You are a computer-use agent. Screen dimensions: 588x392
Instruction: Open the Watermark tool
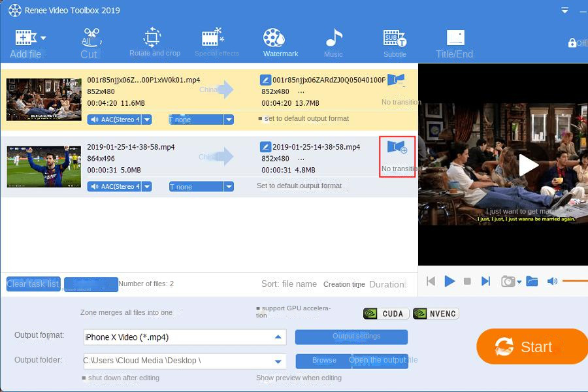(280, 42)
